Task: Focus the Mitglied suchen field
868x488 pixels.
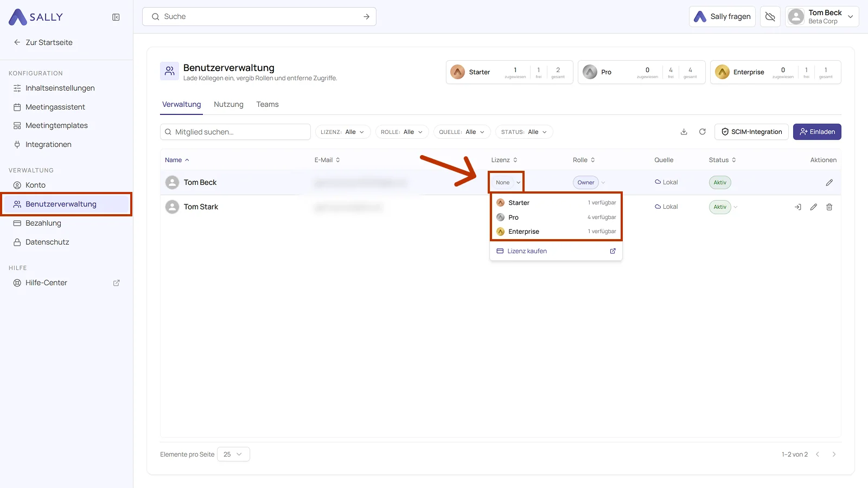Action: pos(235,132)
